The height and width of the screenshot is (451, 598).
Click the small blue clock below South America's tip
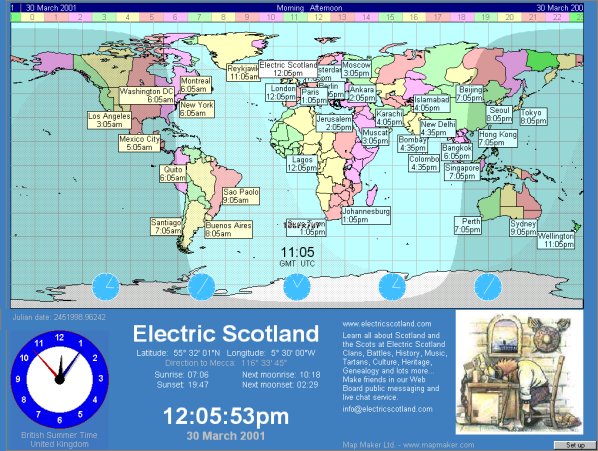(201, 287)
